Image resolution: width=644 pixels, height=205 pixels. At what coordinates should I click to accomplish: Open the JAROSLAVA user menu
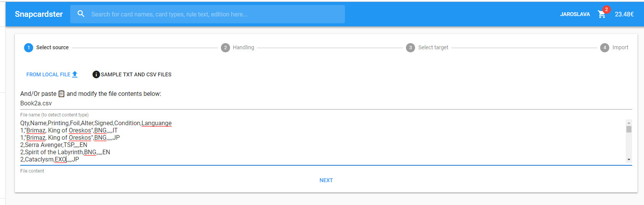pos(575,14)
